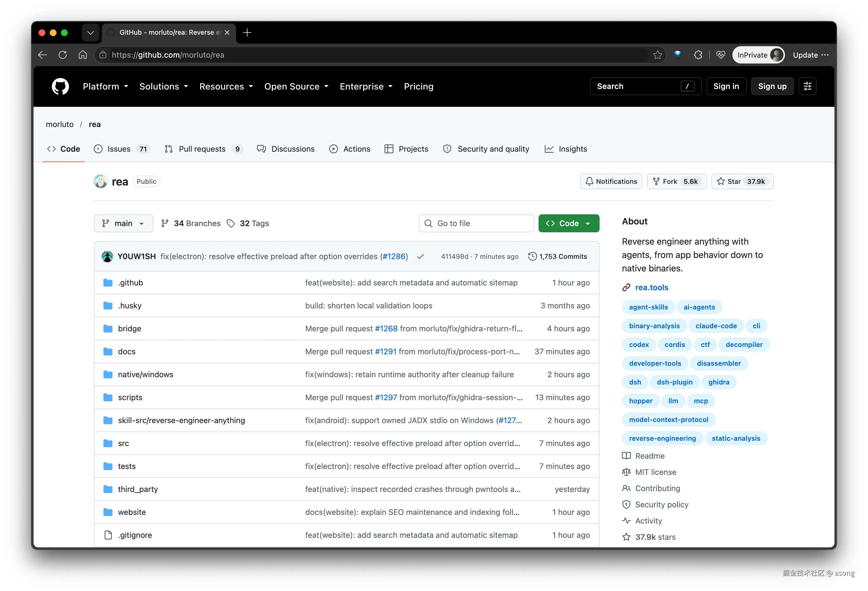868x591 pixels.
Task: Open the Discussions tab
Action: click(x=286, y=149)
